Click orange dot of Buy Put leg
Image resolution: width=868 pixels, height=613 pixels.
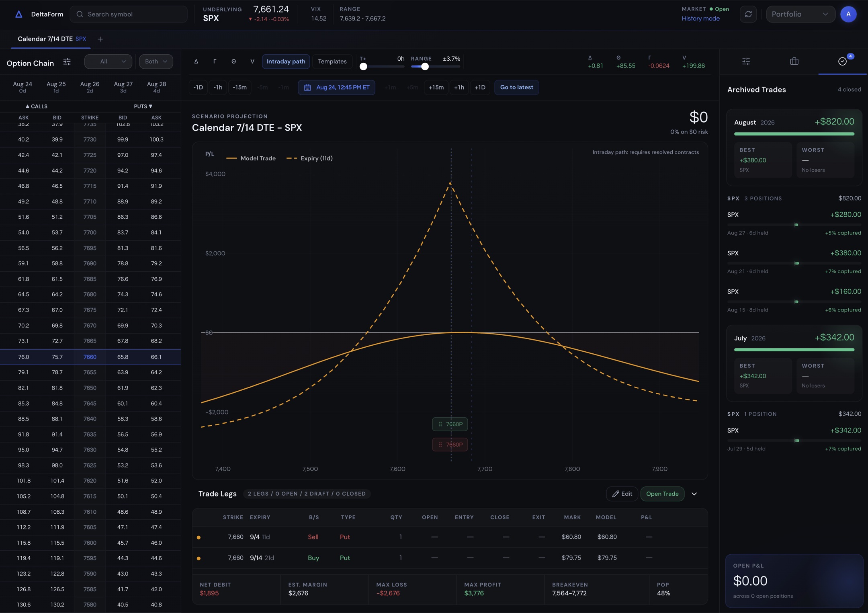pos(199,558)
